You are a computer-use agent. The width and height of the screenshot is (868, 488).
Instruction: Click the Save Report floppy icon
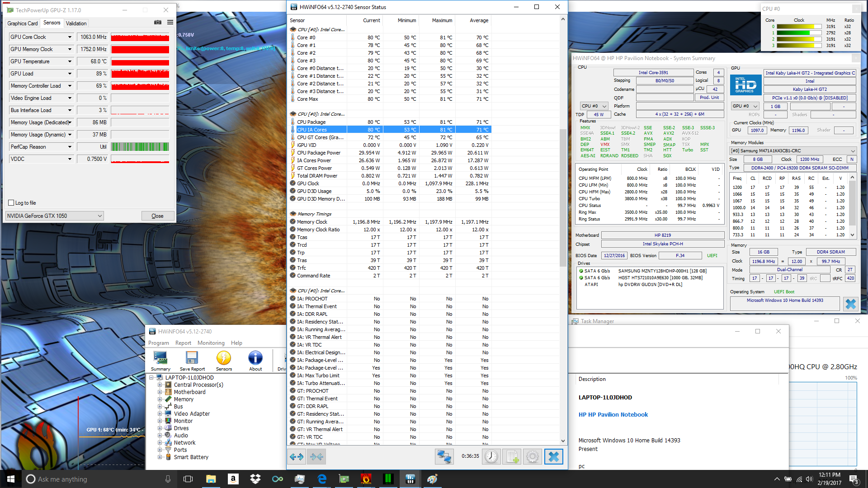(192, 361)
